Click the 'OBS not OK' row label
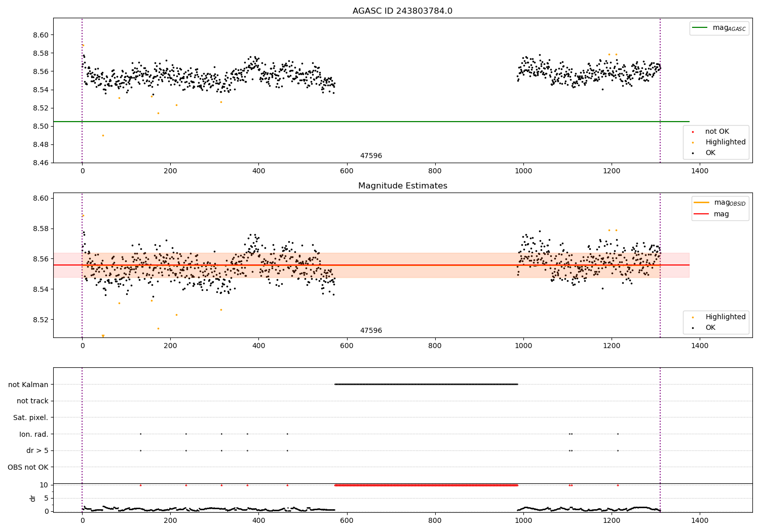Image resolution: width=760 pixels, height=532 pixels. pos(28,467)
